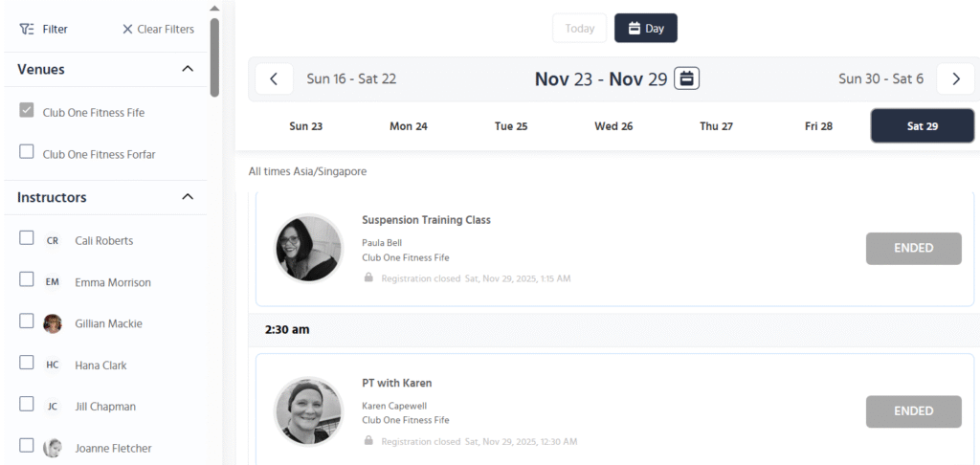This screenshot has width=980, height=465.
Task: Select the Thu 27 day tab
Action: [x=716, y=126]
